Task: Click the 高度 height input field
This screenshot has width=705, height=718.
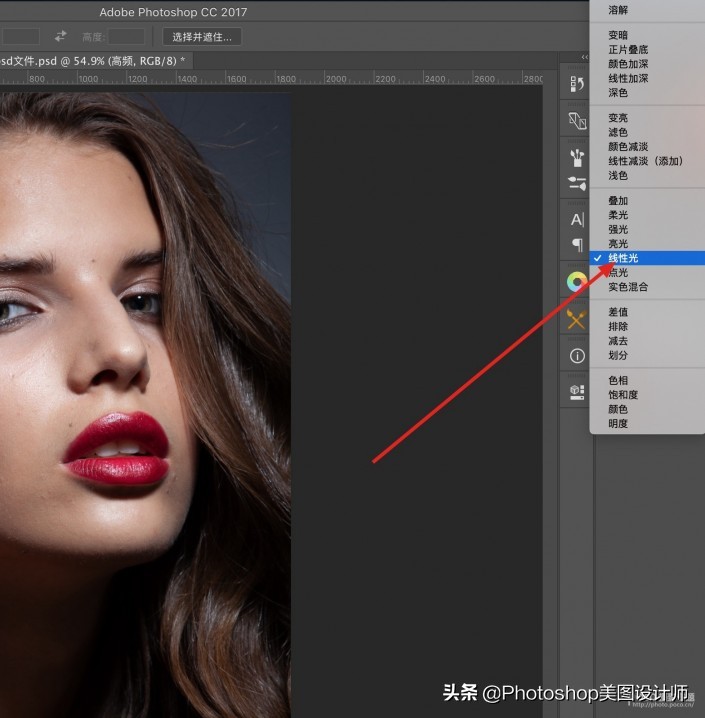Action: [x=126, y=37]
